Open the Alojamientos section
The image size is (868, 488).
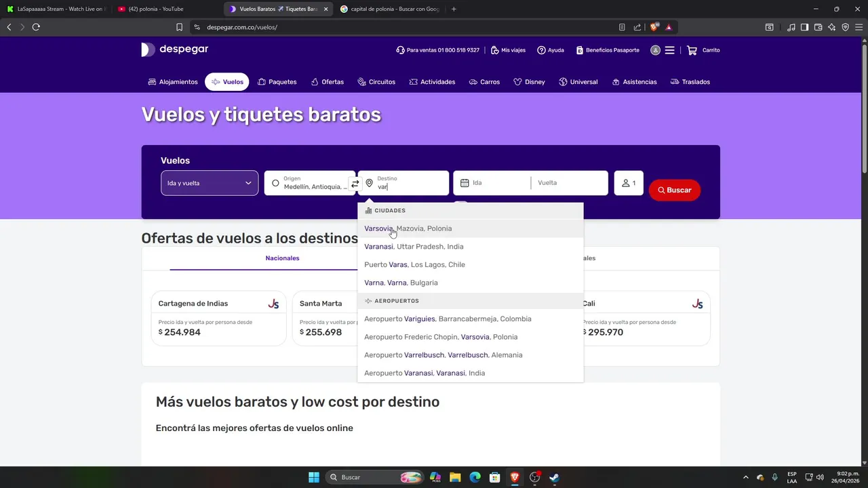click(173, 82)
